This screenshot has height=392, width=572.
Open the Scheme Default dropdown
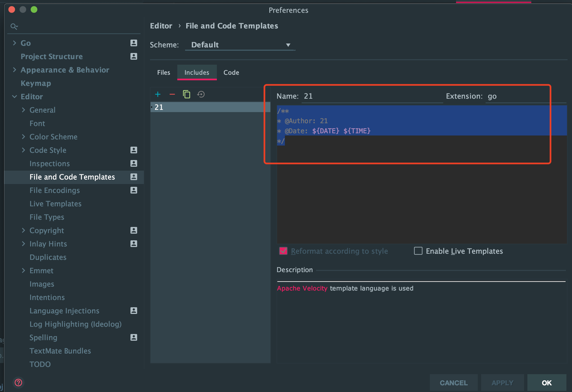point(240,45)
